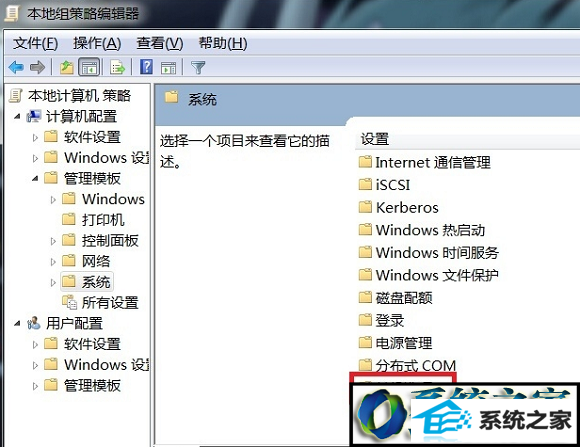Open the 帮助(H) menu
Viewport: 580px width, 447px height.
tap(223, 44)
